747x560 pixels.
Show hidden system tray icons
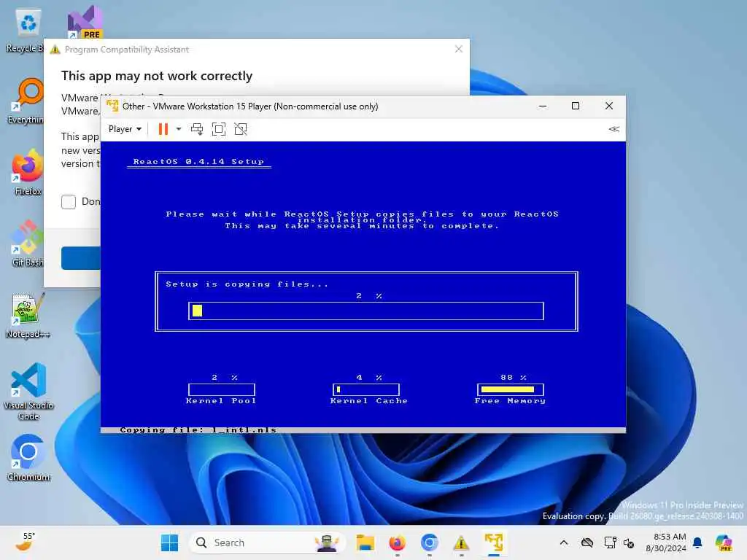(x=564, y=542)
